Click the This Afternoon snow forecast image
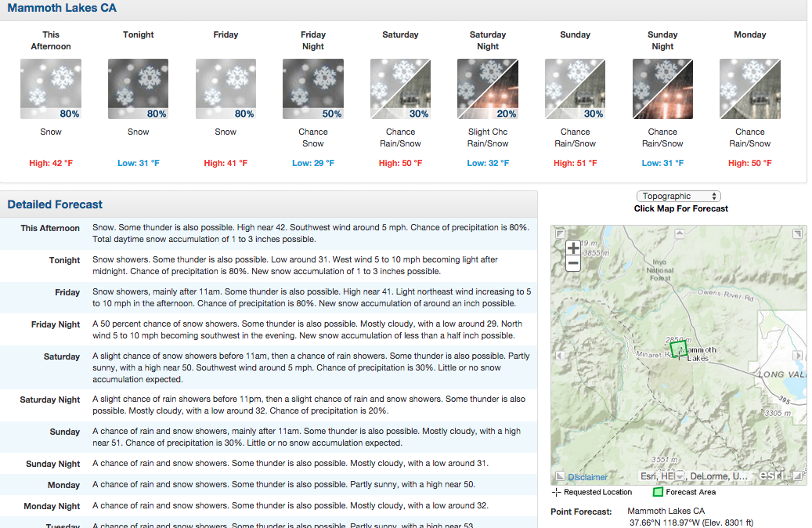 51,89
